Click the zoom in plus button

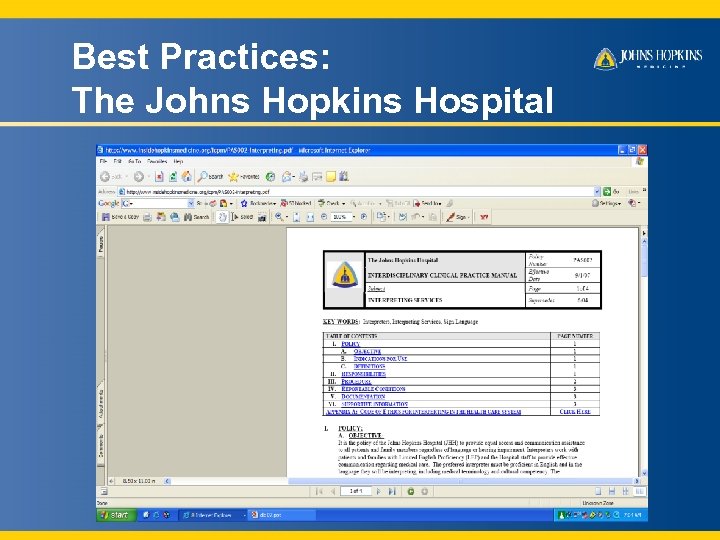[364, 217]
